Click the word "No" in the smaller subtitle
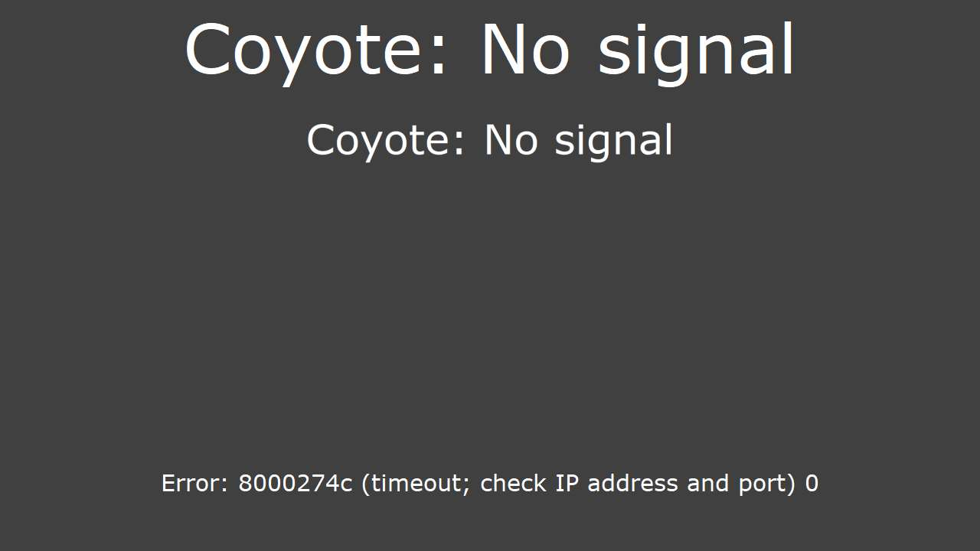Screen dimensions: 980x551 (511, 140)
